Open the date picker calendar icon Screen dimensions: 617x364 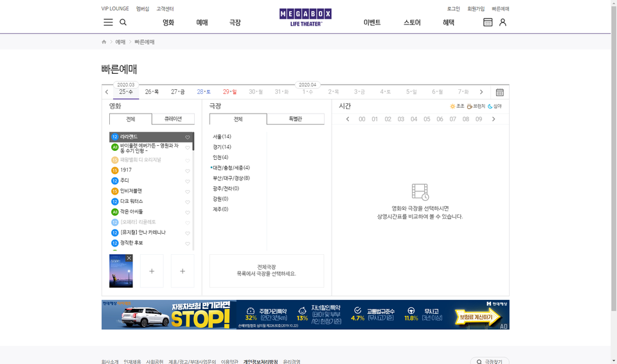point(499,92)
